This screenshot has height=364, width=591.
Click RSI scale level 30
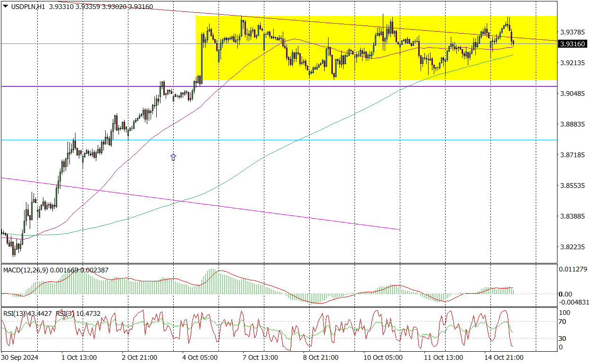point(562,338)
